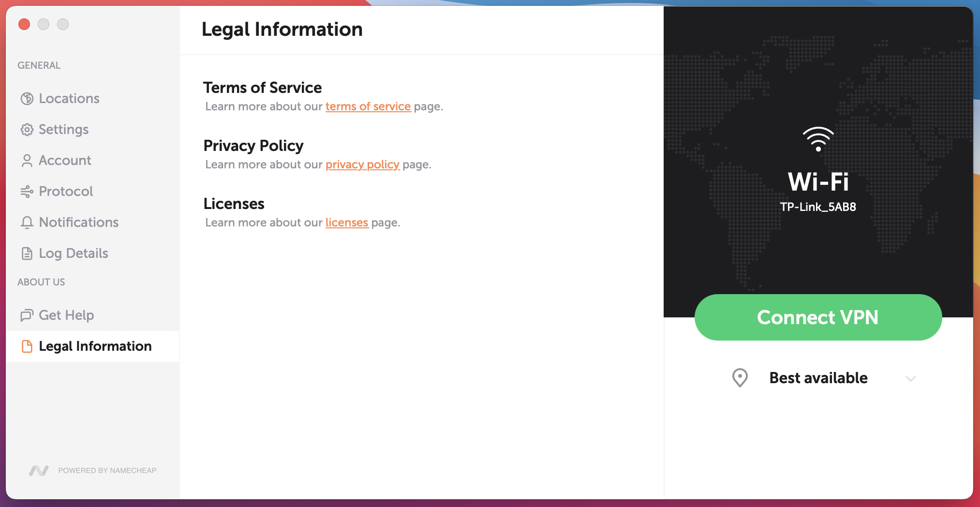
Task: Click the Namecheap logo icon
Action: point(39,470)
